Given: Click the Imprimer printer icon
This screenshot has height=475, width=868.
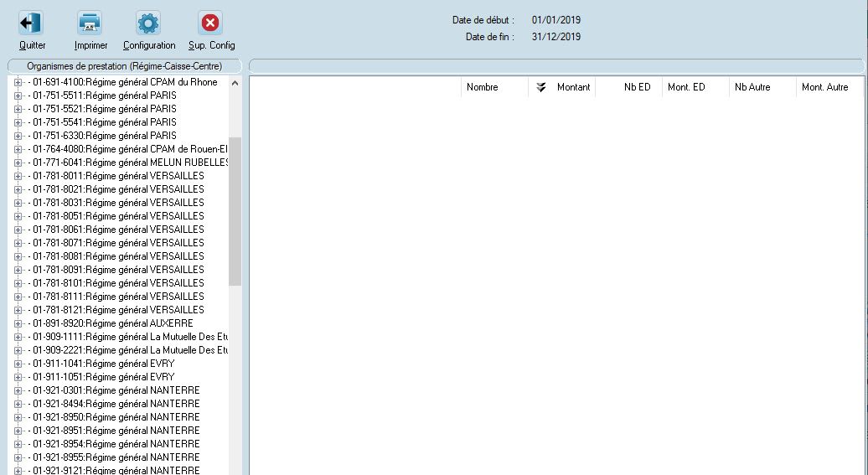Looking at the screenshot, I should [90, 23].
